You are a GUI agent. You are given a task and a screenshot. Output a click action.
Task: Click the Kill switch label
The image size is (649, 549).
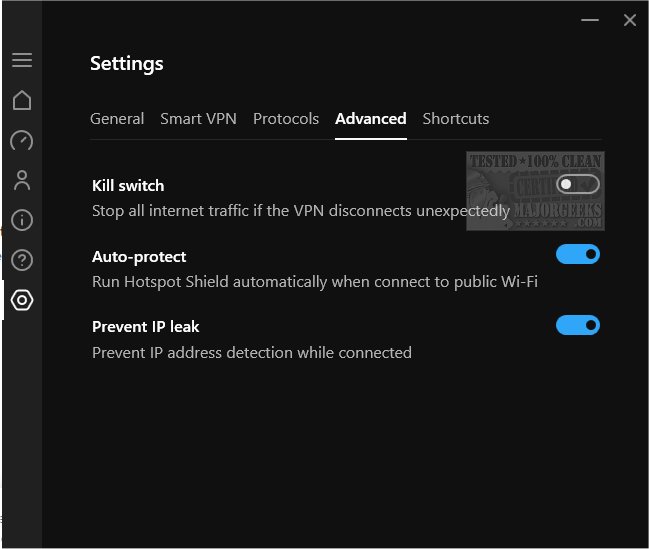click(x=128, y=186)
